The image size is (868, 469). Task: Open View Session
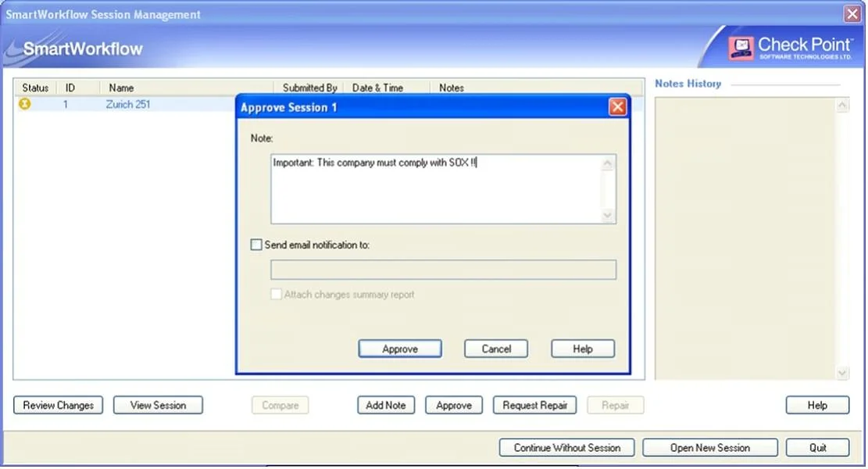[158, 406]
